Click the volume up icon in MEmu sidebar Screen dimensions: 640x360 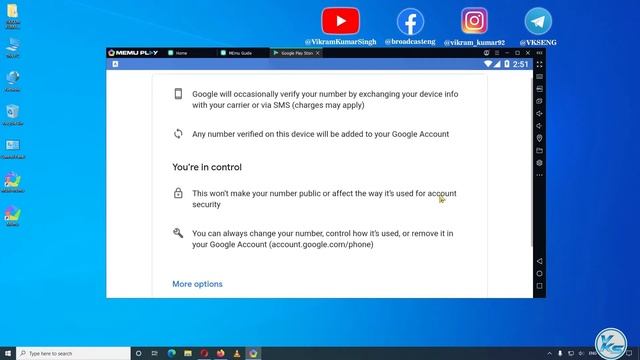[539, 113]
